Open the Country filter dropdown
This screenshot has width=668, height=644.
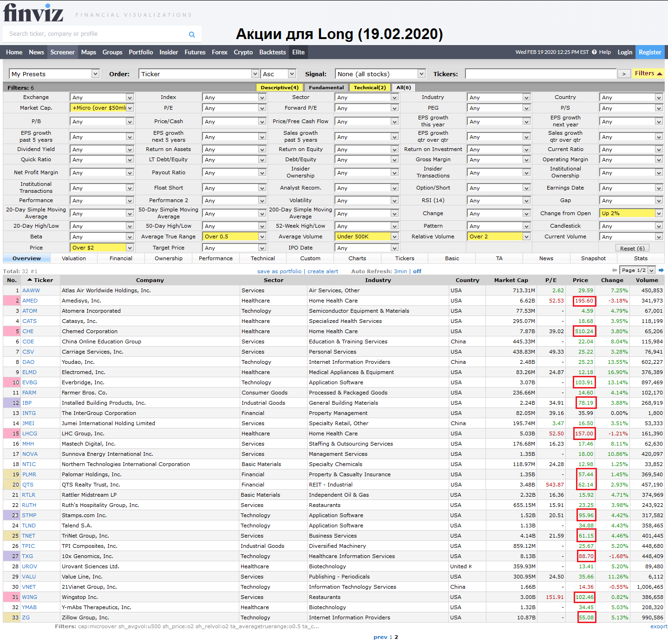point(631,97)
